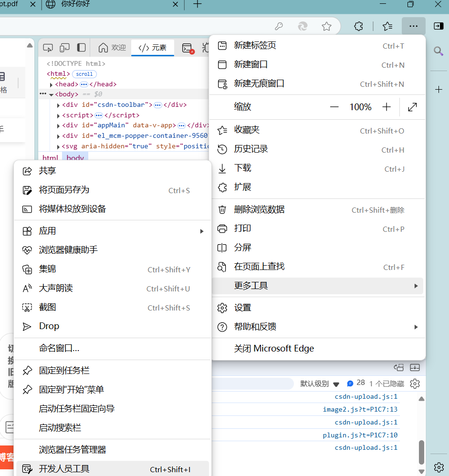Select 大声朗读 option

(113, 289)
